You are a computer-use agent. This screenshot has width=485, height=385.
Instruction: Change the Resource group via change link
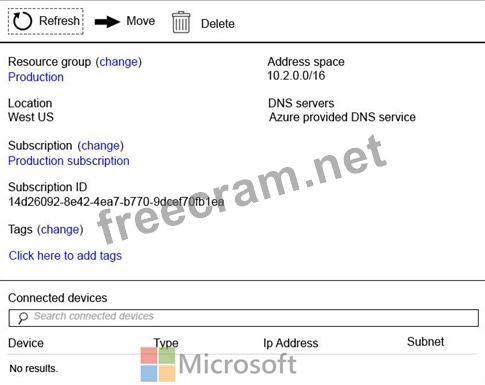(119, 62)
